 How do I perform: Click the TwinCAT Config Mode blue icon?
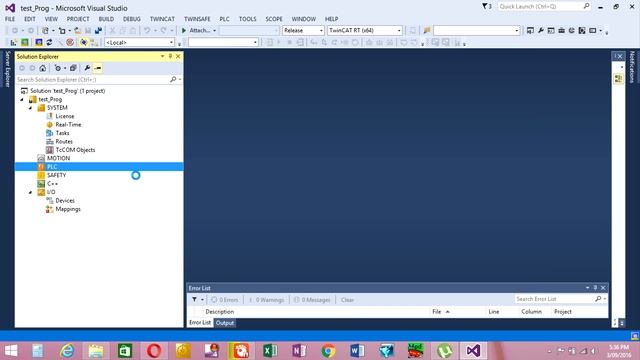[x=39, y=42]
